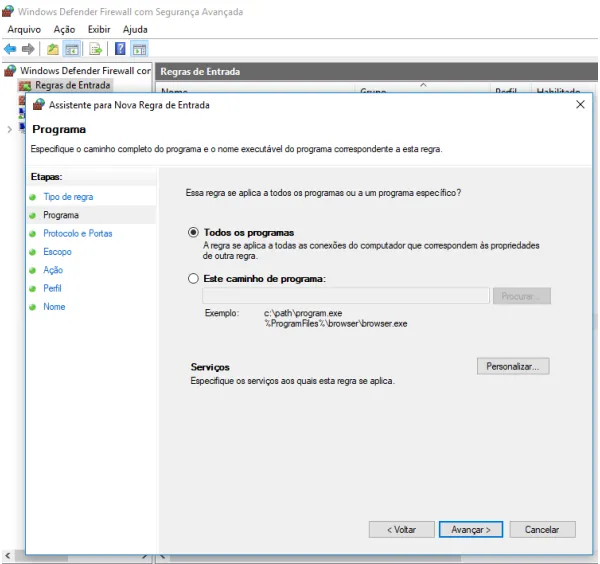This screenshot has width=600, height=564.
Task: Open the Ajuda menu
Action: pyautogui.click(x=135, y=29)
